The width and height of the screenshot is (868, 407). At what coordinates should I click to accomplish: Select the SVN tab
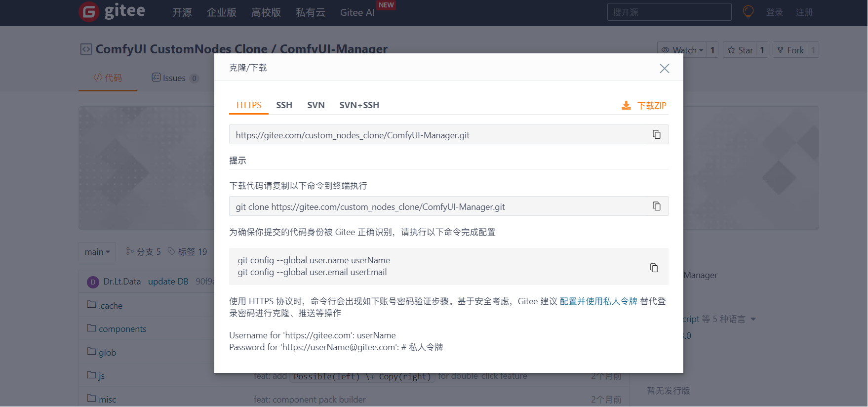(316, 105)
